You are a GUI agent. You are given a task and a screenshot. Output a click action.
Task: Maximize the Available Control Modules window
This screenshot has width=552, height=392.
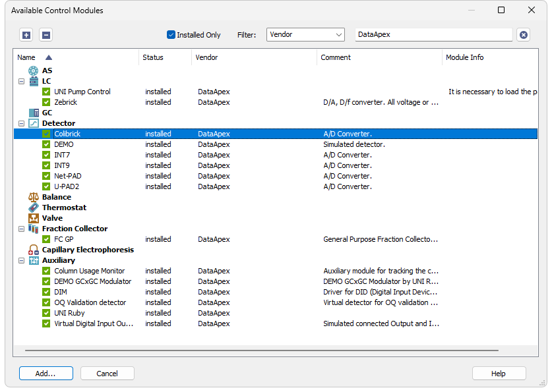point(501,10)
